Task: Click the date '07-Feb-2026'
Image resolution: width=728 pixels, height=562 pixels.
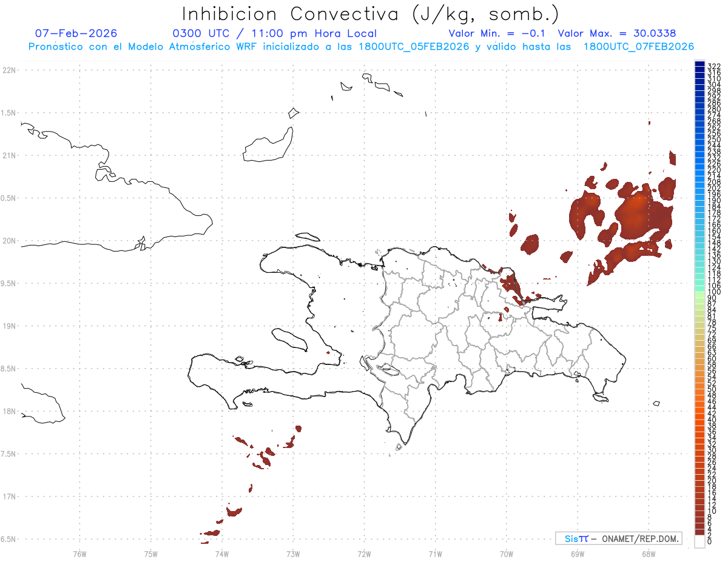Action: (76, 33)
